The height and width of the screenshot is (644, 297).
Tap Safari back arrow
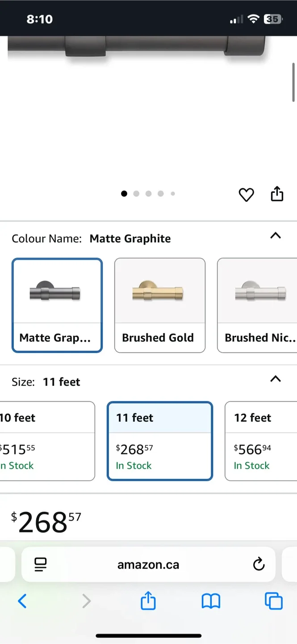(22, 601)
